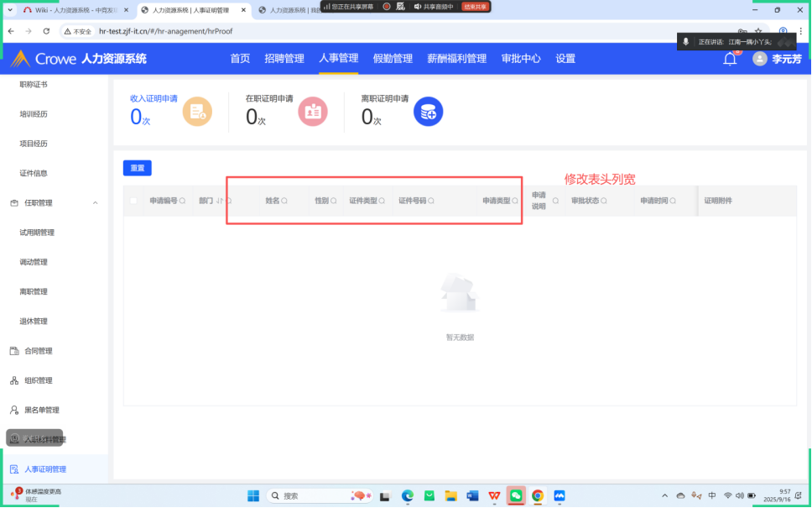Viewport: 812px width, 508px height.
Task: Open 培训经历 in the sidebar
Action: [34, 114]
